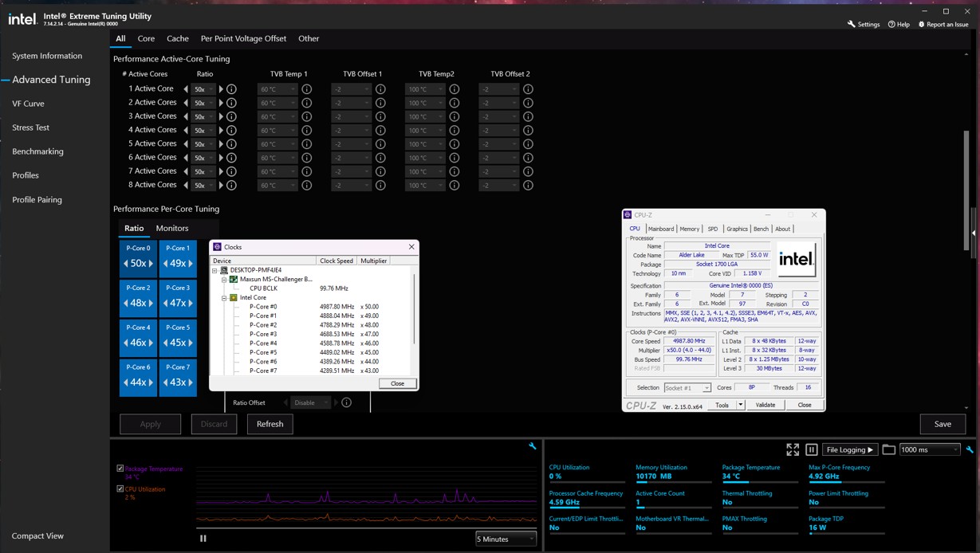
Task: Toggle the CPU Utilization graph checkbox
Action: [x=120, y=489]
